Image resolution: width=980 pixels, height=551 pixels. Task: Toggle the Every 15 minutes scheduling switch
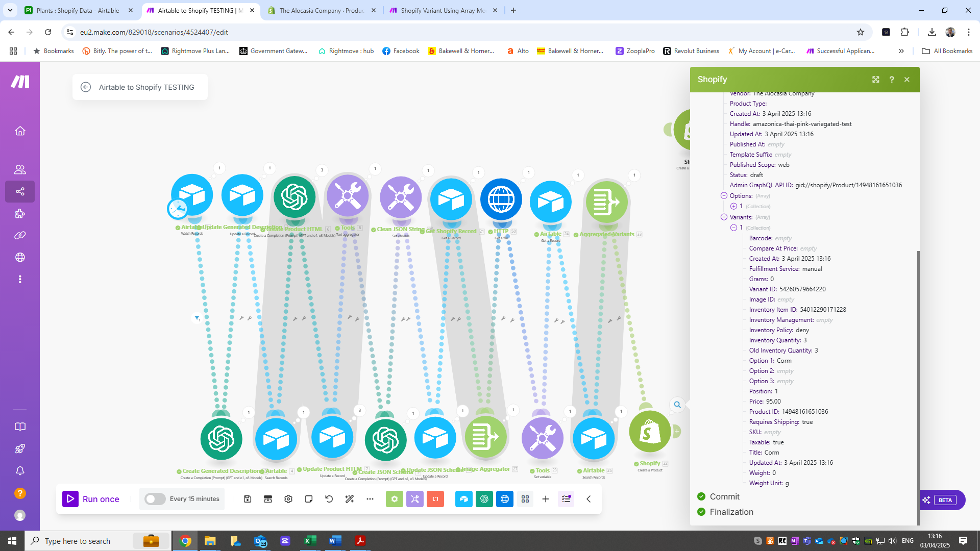[x=155, y=499]
